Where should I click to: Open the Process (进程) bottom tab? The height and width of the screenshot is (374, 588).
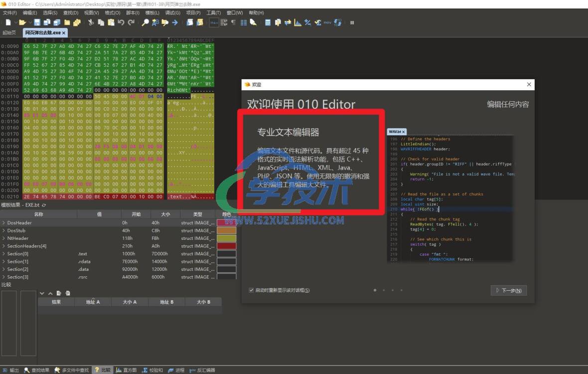(x=176, y=370)
